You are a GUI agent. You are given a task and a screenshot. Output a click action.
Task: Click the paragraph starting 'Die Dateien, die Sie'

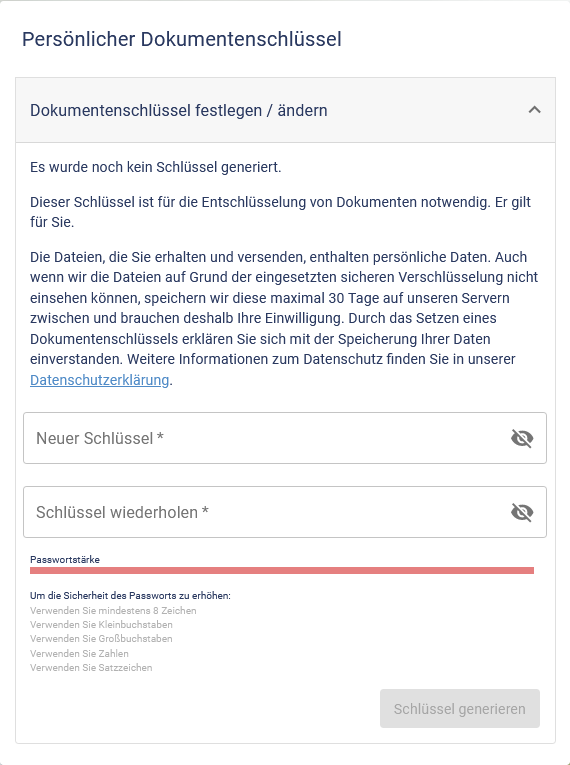(284, 318)
